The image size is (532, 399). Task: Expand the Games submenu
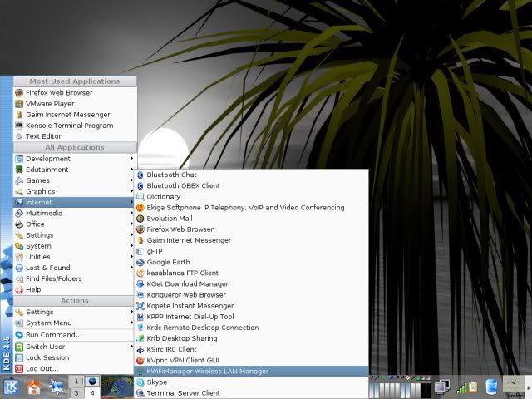click(74, 180)
